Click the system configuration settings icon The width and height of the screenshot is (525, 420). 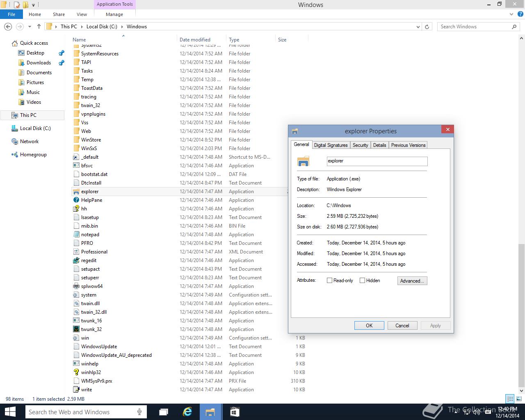(76, 295)
